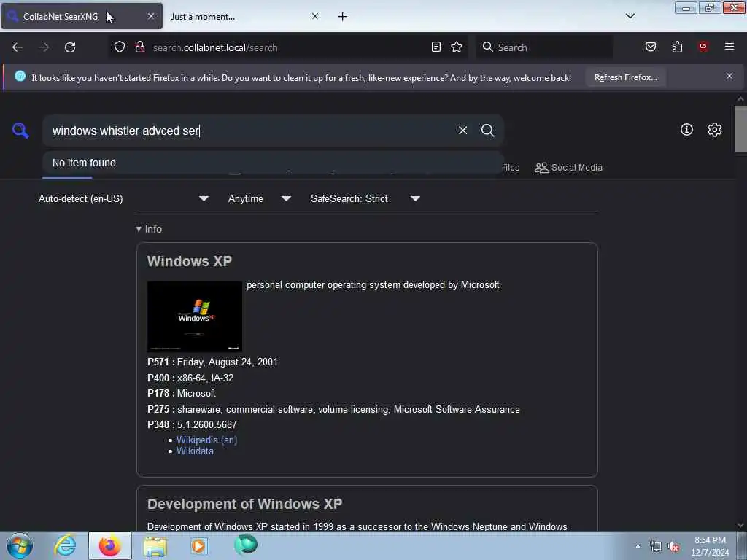Click the Windows XP boot screen thumbnail
The height and width of the screenshot is (560, 747).
click(194, 316)
